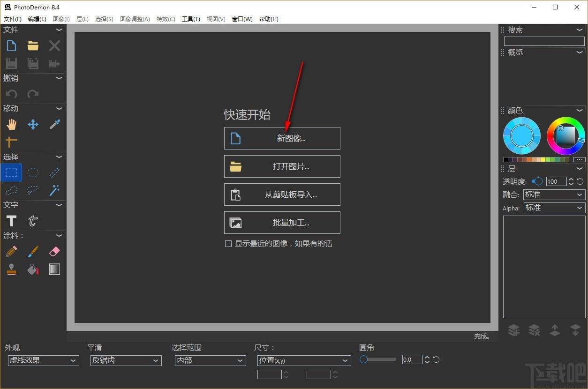
Task: Select the Eraser tool
Action: click(x=54, y=251)
